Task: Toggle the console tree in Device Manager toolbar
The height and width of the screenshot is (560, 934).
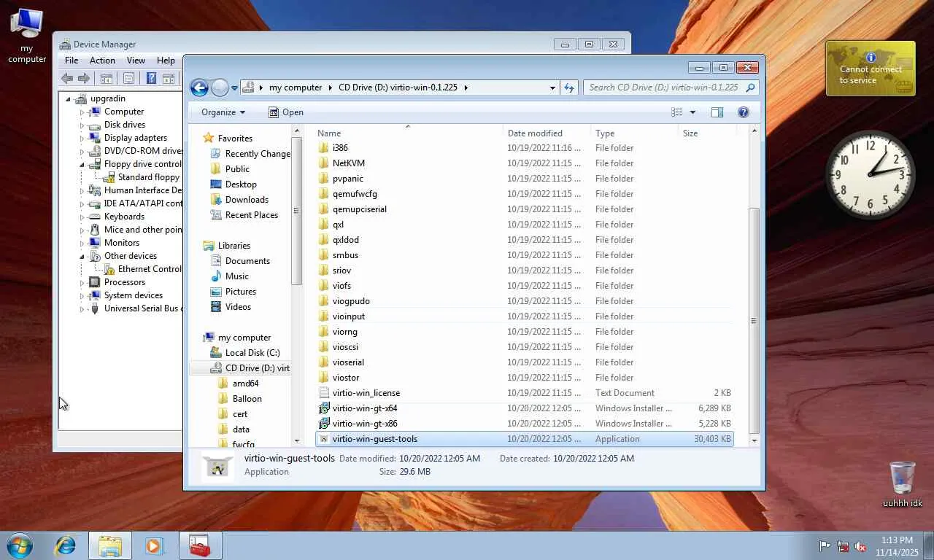Action: coord(107,79)
